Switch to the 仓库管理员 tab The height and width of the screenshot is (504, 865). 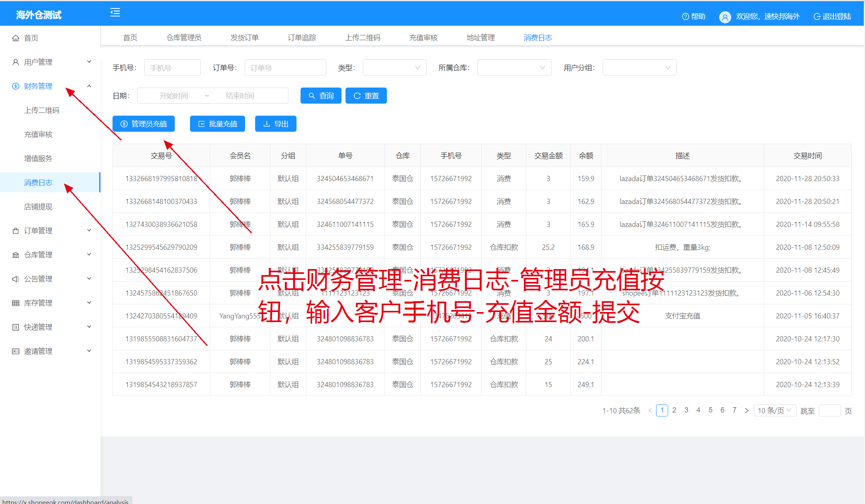pos(184,37)
